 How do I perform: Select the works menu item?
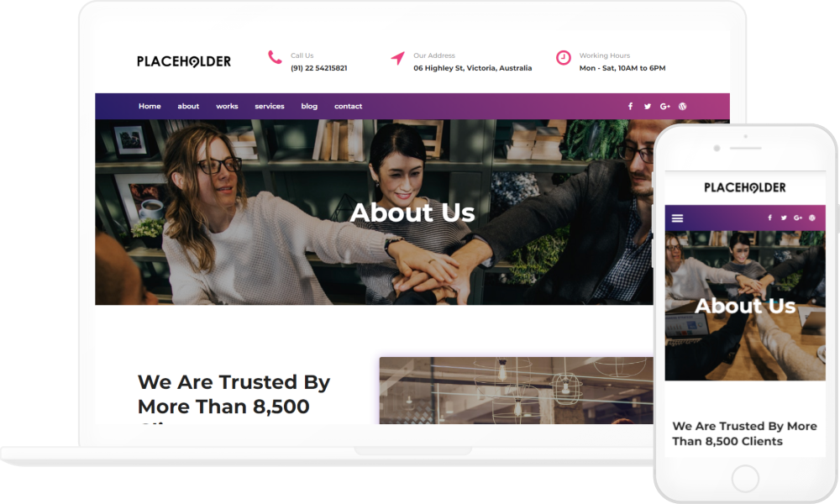tap(227, 106)
